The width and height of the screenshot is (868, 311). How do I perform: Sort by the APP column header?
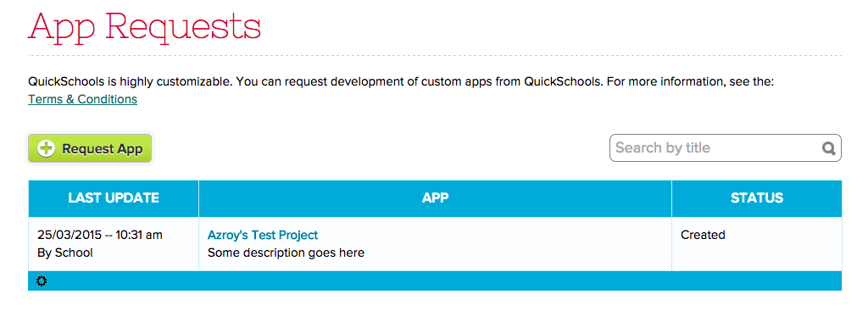pyautogui.click(x=435, y=198)
